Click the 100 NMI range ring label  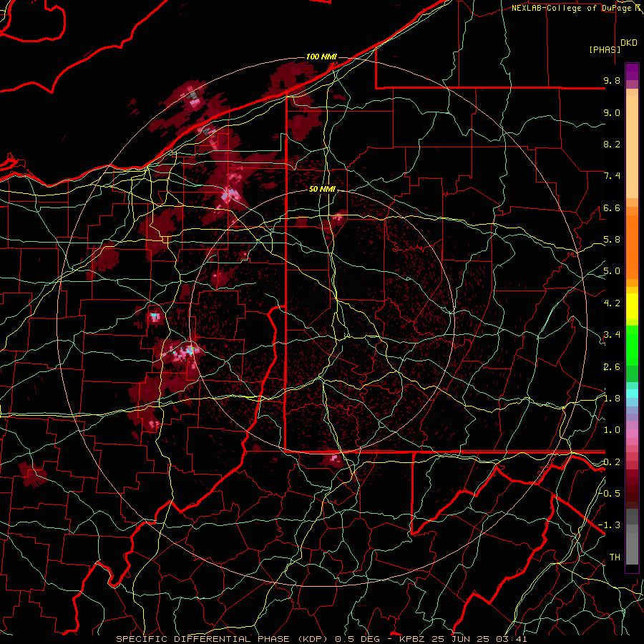(x=321, y=57)
